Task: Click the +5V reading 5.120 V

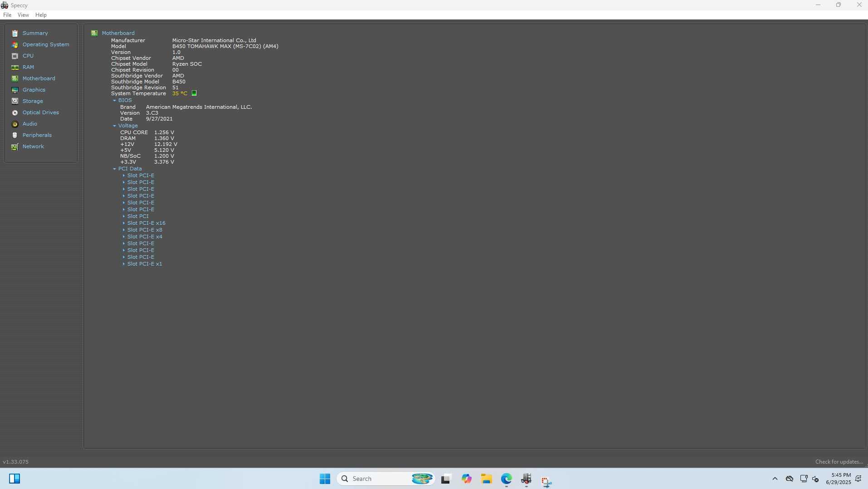Action: tap(164, 150)
